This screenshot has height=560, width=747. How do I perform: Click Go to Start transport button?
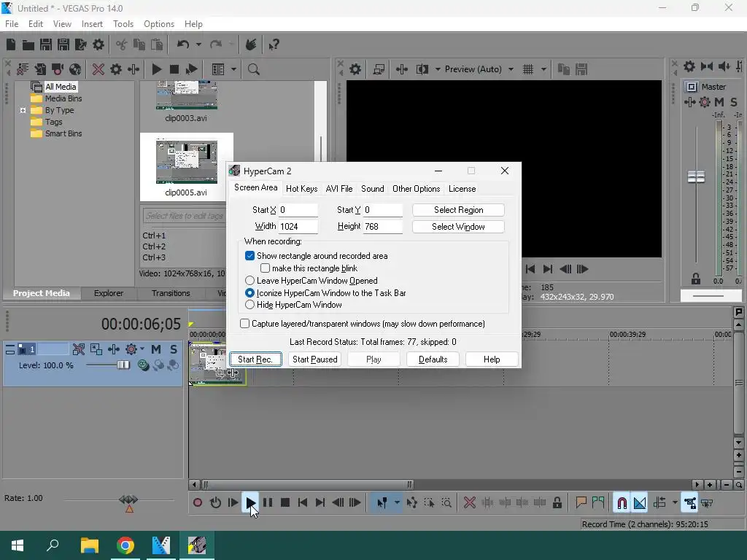pos(303,502)
